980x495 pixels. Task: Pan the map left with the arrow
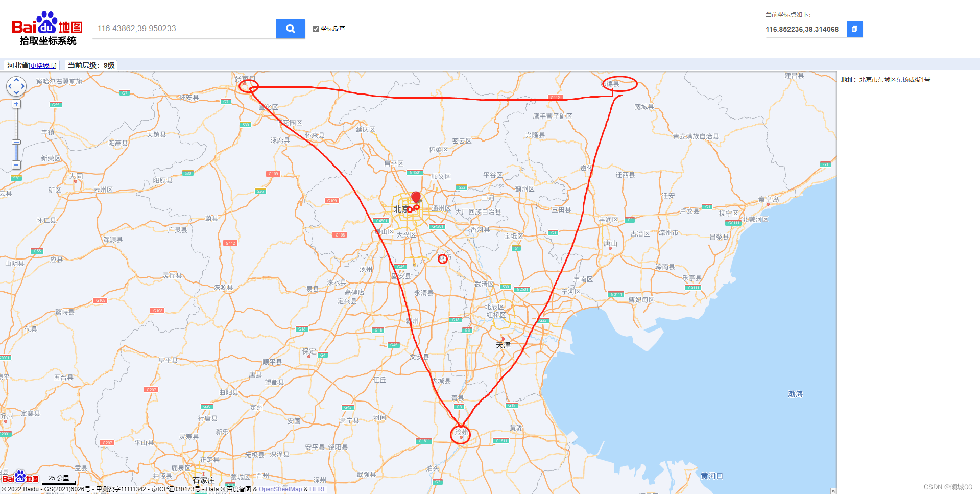click(10, 86)
